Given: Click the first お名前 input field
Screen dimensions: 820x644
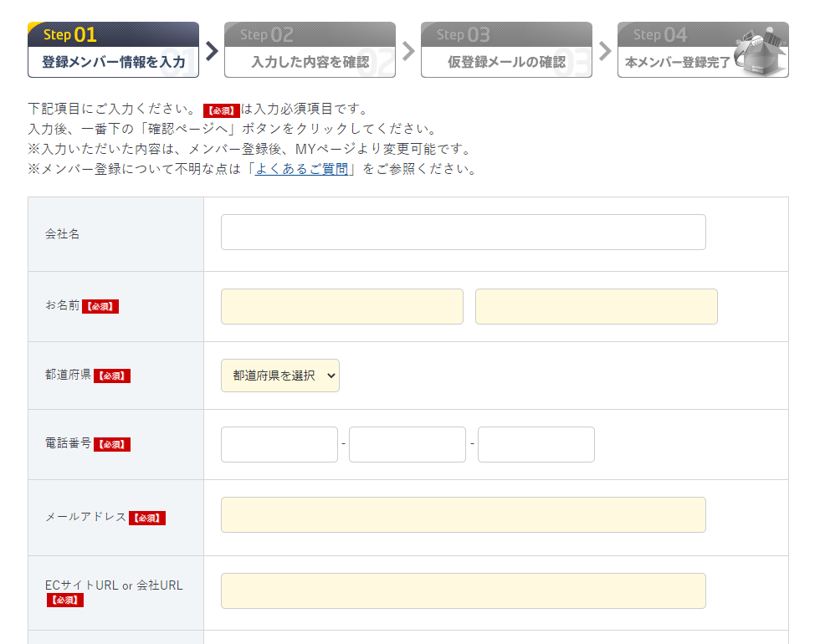Looking at the screenshot, I should click(342, 306).
